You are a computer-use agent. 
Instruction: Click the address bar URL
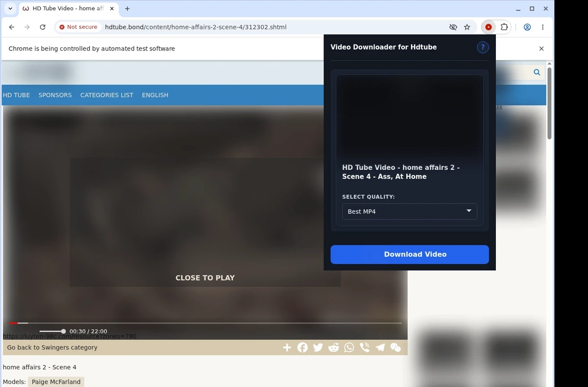(x=196, y=27)
